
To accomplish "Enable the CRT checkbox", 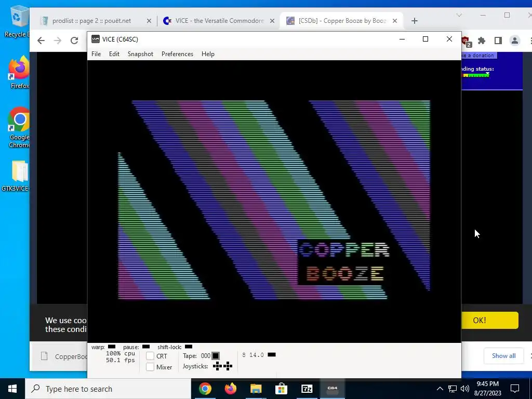I will (x=150, y=356).
